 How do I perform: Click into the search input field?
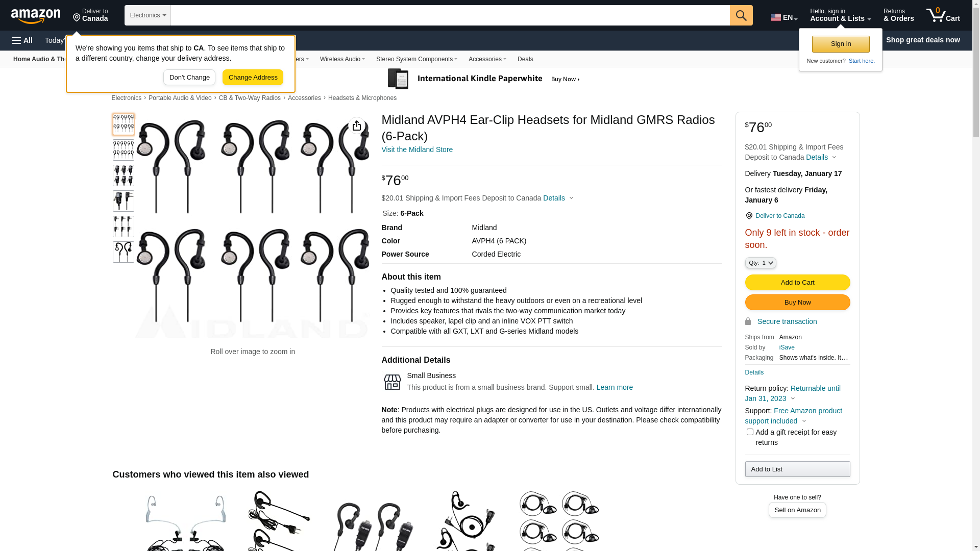coord(450,15)
